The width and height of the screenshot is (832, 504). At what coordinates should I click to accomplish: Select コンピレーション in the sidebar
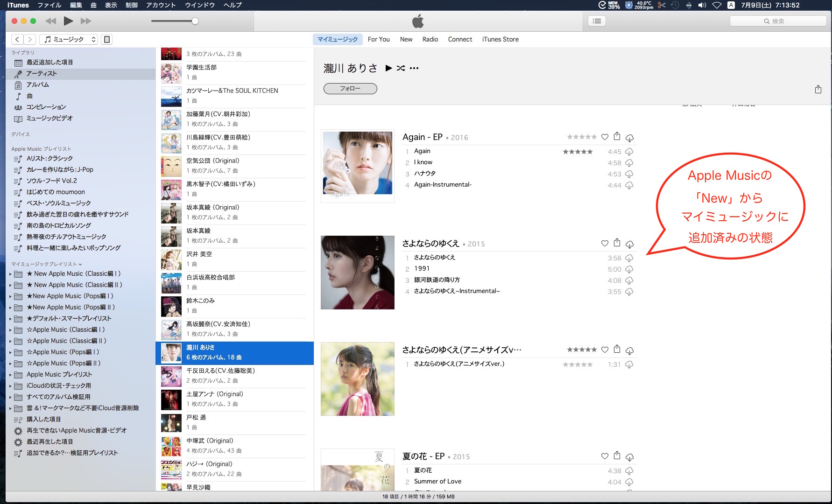80,107
